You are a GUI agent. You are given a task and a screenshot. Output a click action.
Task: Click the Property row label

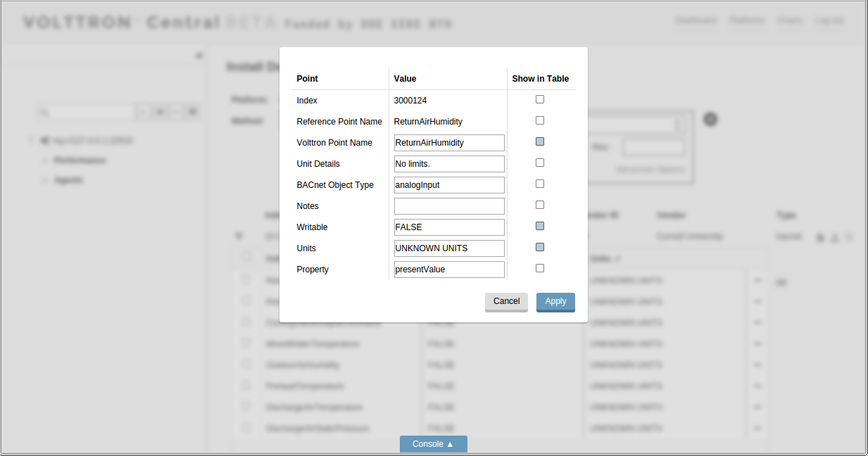(x=313, y=270)
